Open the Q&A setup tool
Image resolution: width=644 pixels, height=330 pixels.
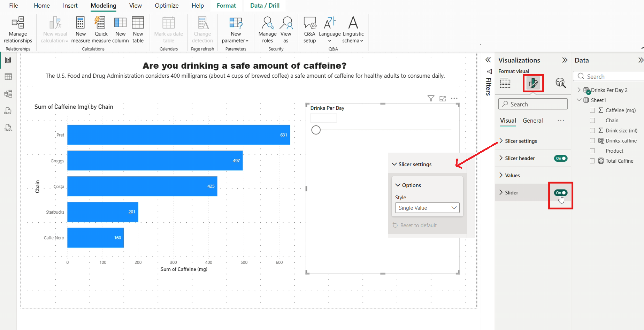coord(309,23)
